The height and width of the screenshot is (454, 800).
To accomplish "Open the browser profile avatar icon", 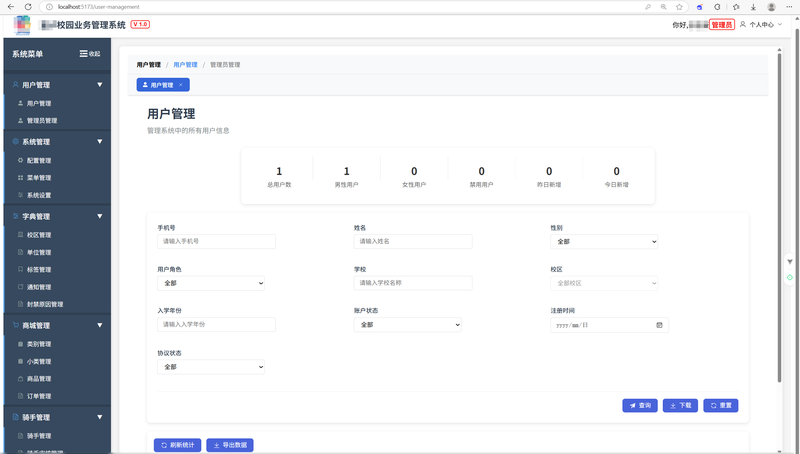I will tap(771, 7).
